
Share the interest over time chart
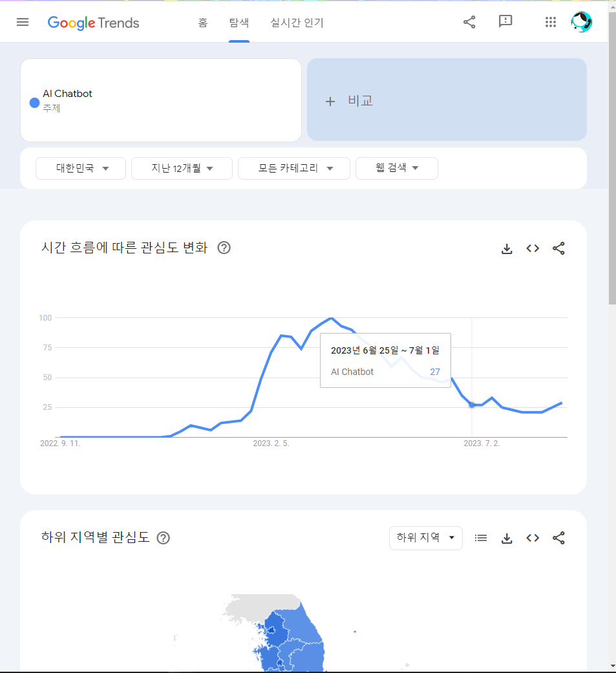(558, 248)
